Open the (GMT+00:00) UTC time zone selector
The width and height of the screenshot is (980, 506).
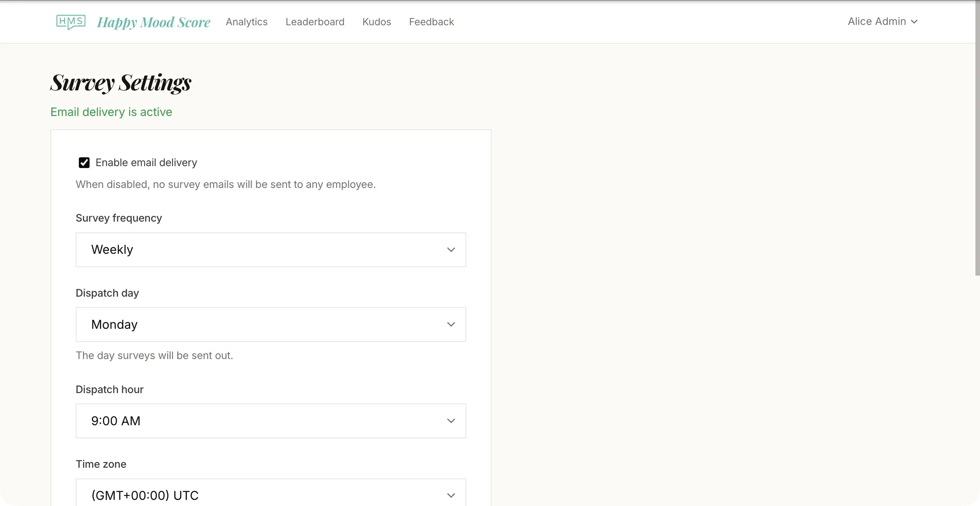click(271, 495)
